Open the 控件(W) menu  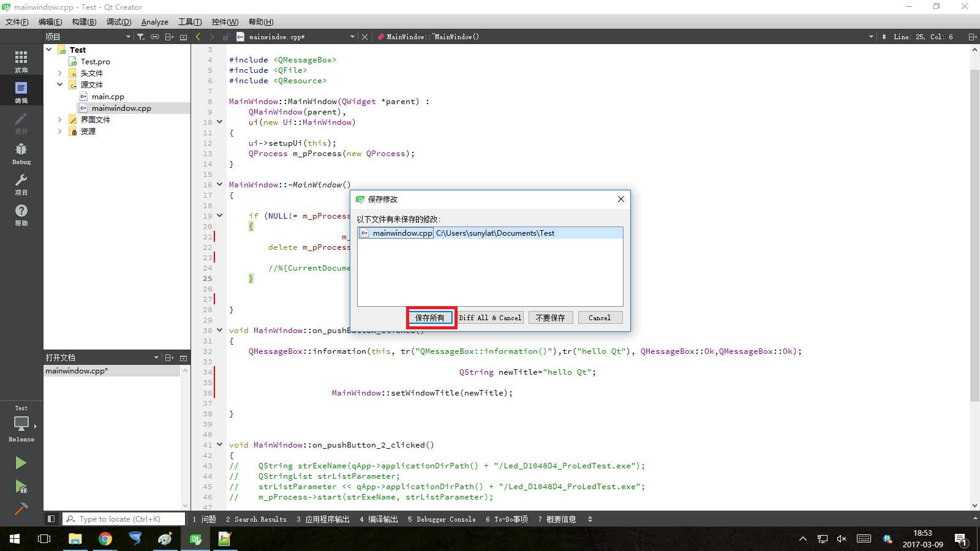[225, 21]
